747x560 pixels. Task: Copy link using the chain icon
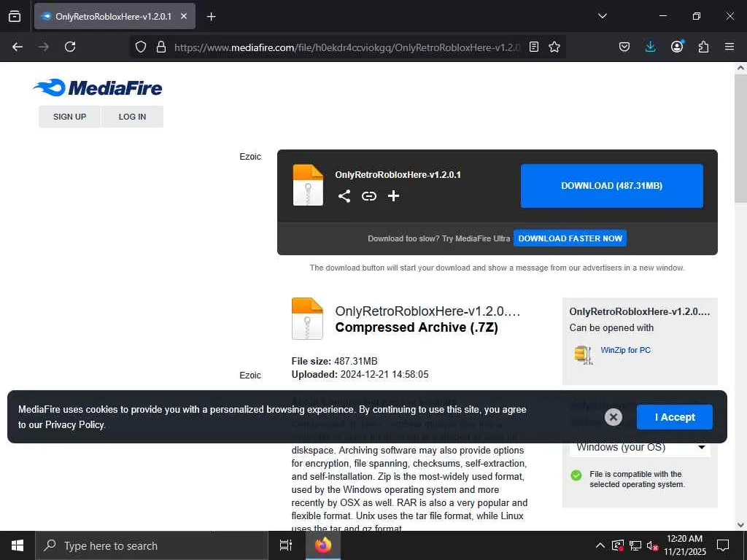[x=368, y=196]
